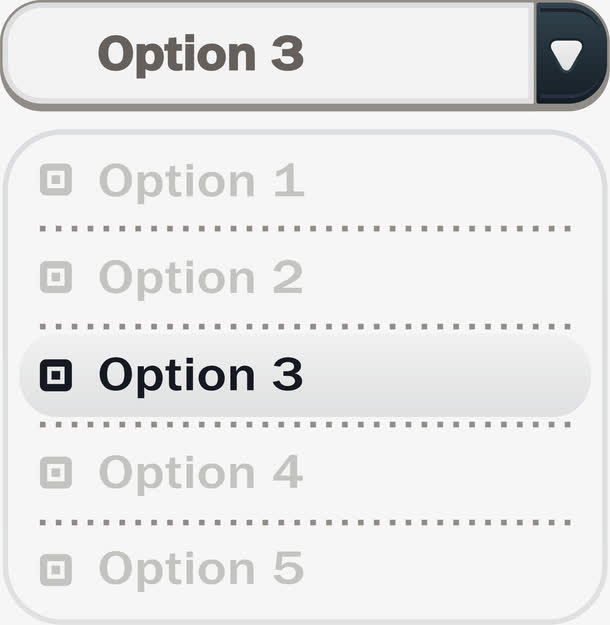Choose the highlighted Option 3 list label
The image size is (610, 625).
(201, 377)
